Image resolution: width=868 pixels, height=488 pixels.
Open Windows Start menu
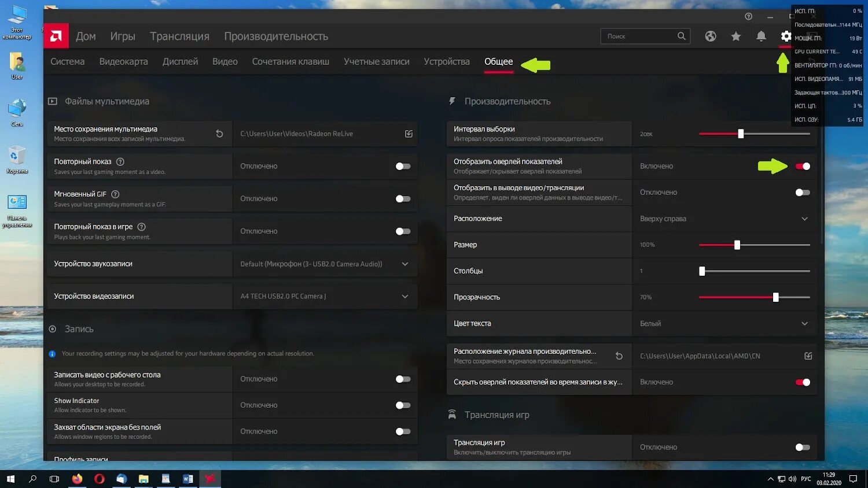[10, 479]
